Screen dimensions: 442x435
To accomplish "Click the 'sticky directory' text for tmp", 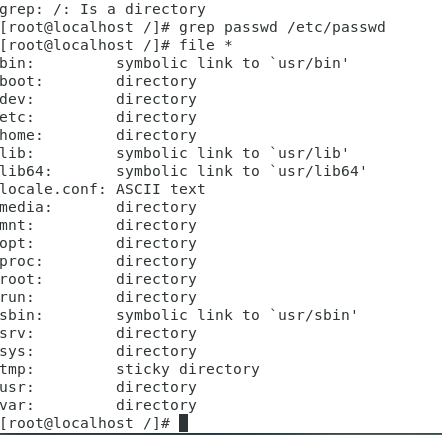I will 188,369.
